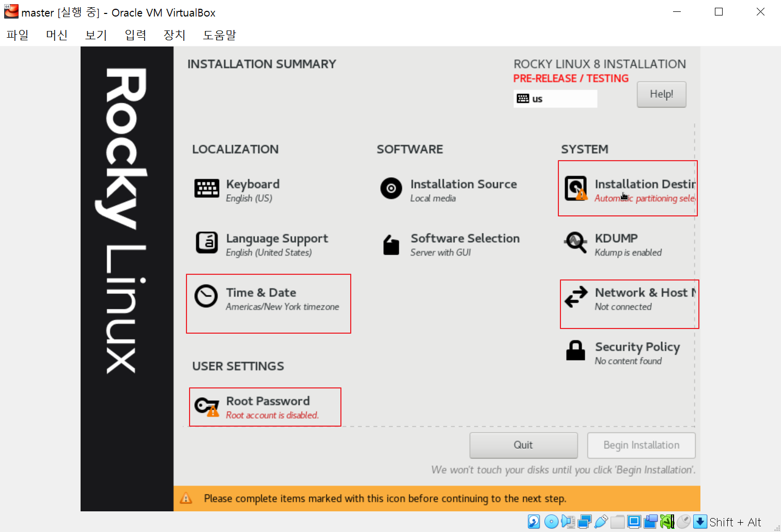Click 'English (United States)' language text
Screen dimensions: 781x532
point(269,253)
